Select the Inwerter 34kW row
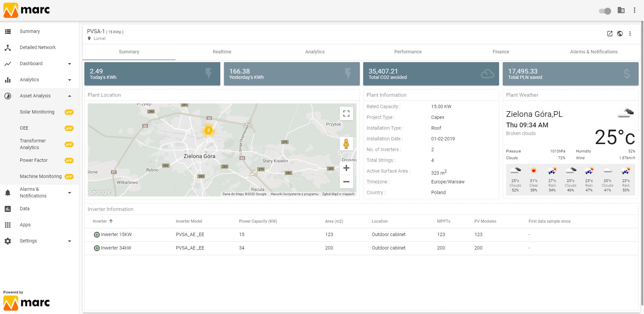The height and width of the screenshot is (314, 644). coord(362,248)
